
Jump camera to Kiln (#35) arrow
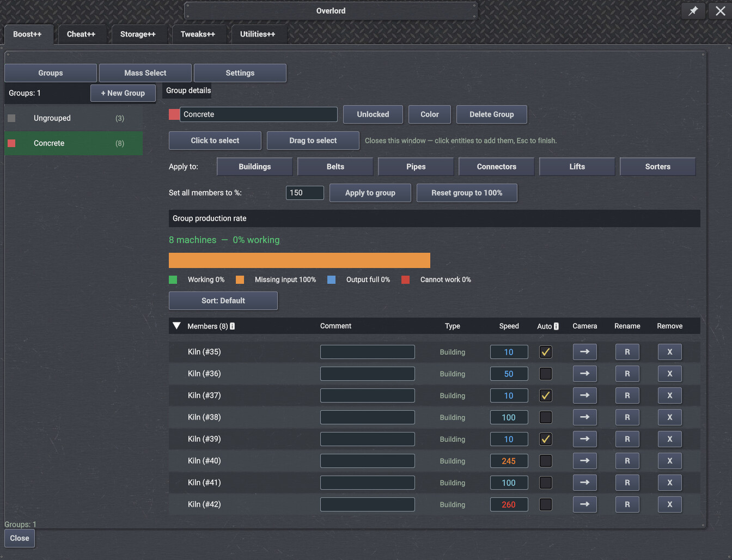[x=584, y=352]
